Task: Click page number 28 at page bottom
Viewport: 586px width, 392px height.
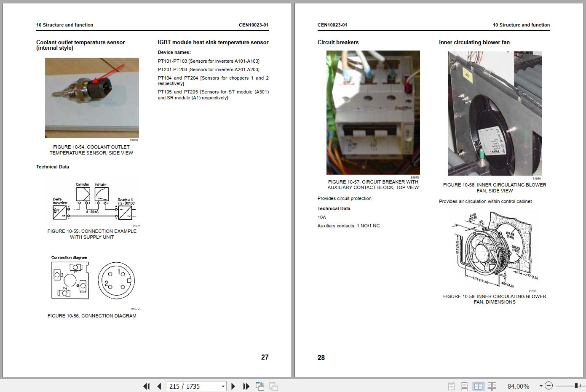Action: pyautogui.click(x=321, y=357)
